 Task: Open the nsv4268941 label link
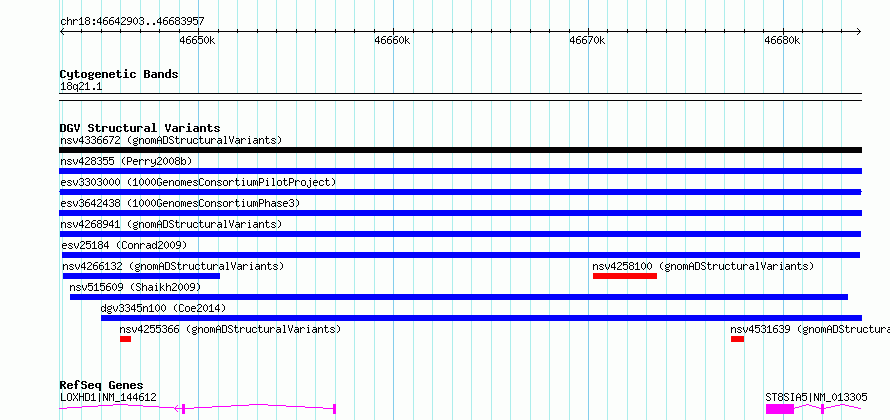point(171,224)
